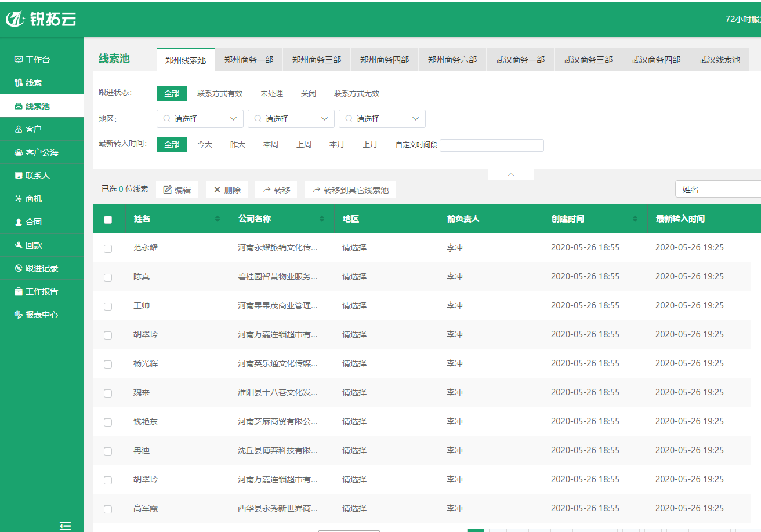This screenshot has height=532, width=761.
Task: Switch to the 武汉商务一部 tab
Action: tap(520, 60)
